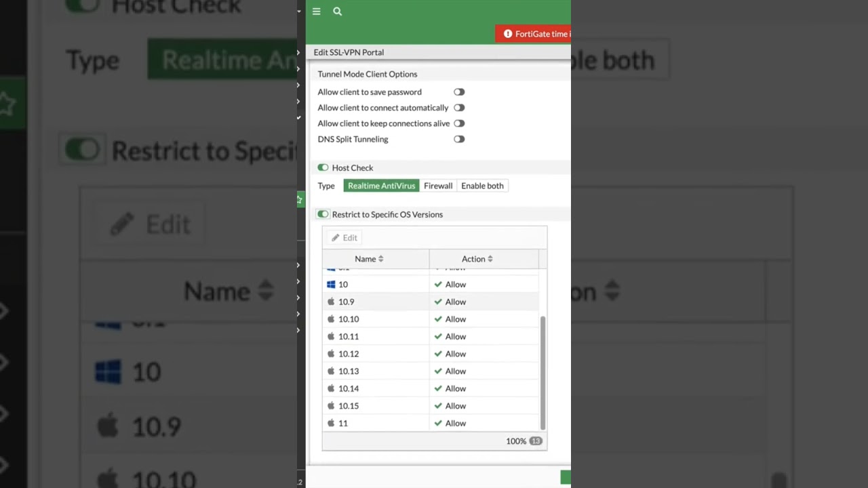Enable Allow client to connect automatically
The image size is (868, 488).
pos(459,108)
